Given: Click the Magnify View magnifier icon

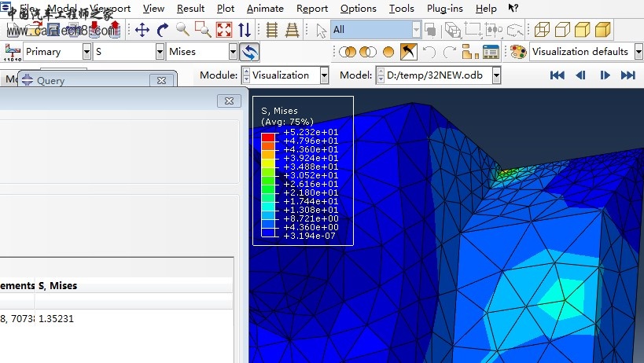Looking at the screenshot, I should click(182, 30).
